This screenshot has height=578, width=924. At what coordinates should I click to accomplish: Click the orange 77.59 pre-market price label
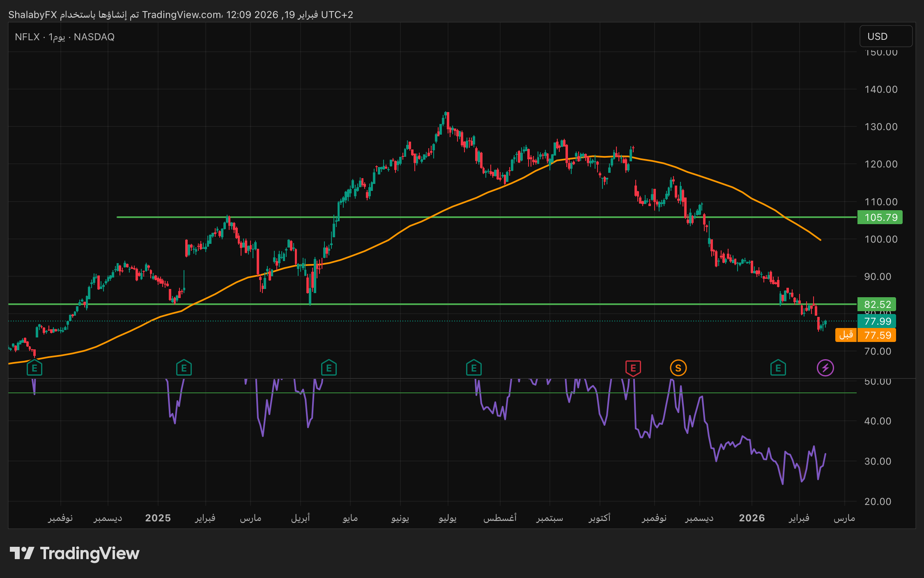pyautogui.click(x=877, y=335)
